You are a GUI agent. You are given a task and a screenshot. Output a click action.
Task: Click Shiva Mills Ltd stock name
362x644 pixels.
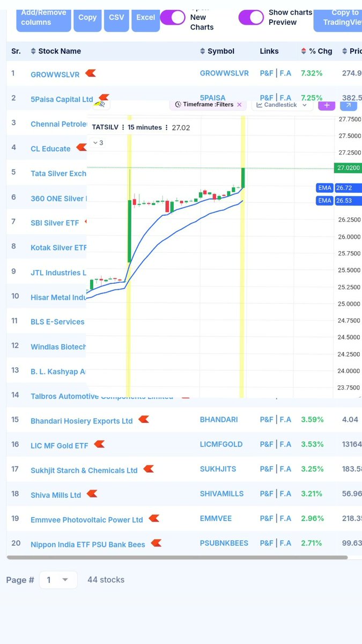click(56, 495)
